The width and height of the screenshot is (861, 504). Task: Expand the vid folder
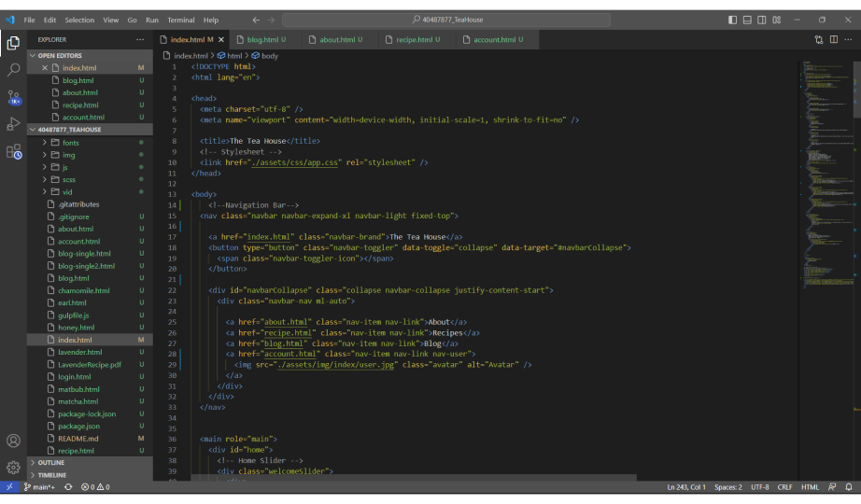tap(67, 191)
